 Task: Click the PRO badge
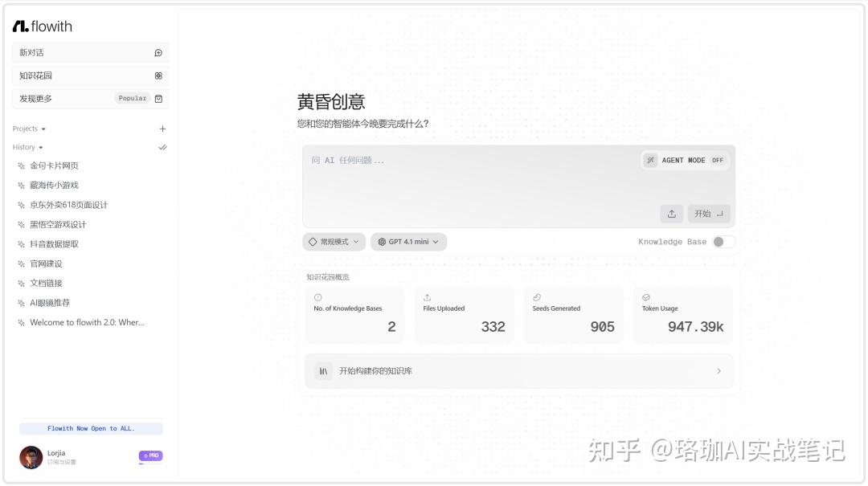pos(150,455)
